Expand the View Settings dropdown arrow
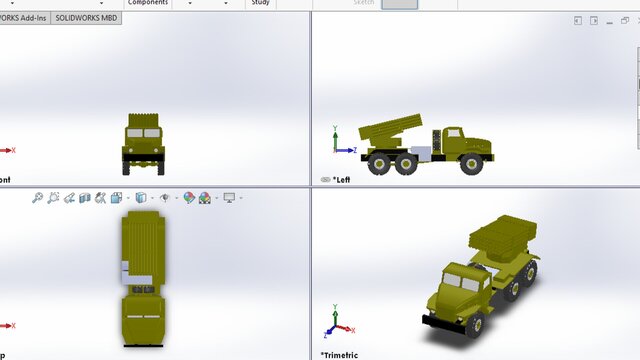 [x=241, y=198]
